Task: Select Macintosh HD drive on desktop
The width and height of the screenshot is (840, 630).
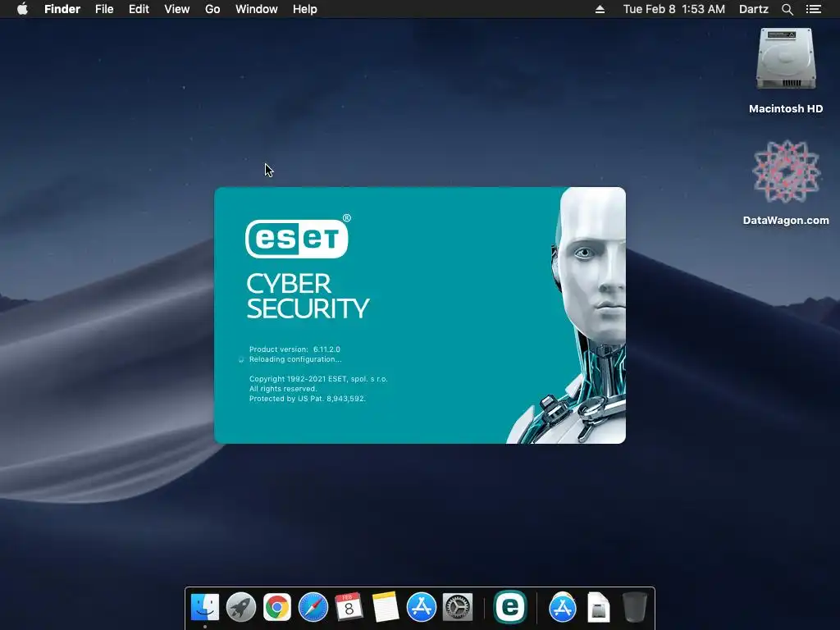Action: 786,59
